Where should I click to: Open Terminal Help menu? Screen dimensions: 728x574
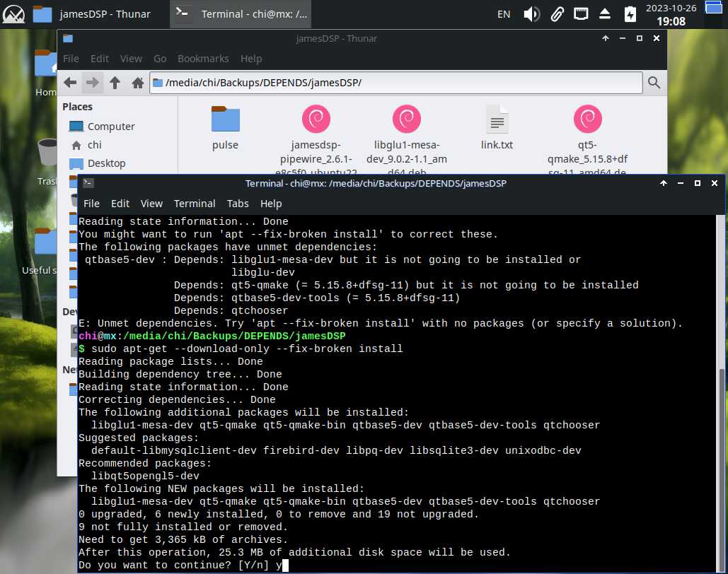(x=271, y=204)
